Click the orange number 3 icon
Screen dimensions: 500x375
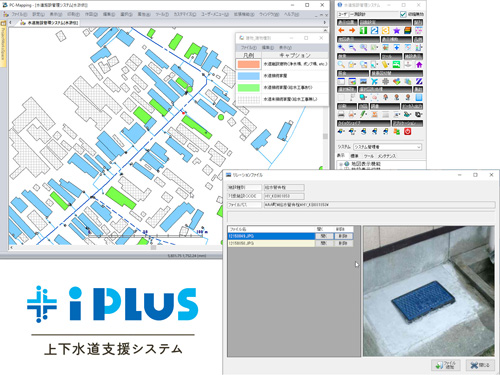coord(385,31)
